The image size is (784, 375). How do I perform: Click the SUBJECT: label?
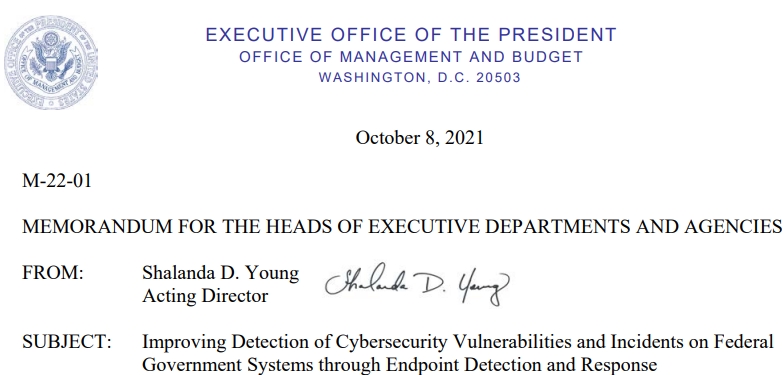coord(66,342)
